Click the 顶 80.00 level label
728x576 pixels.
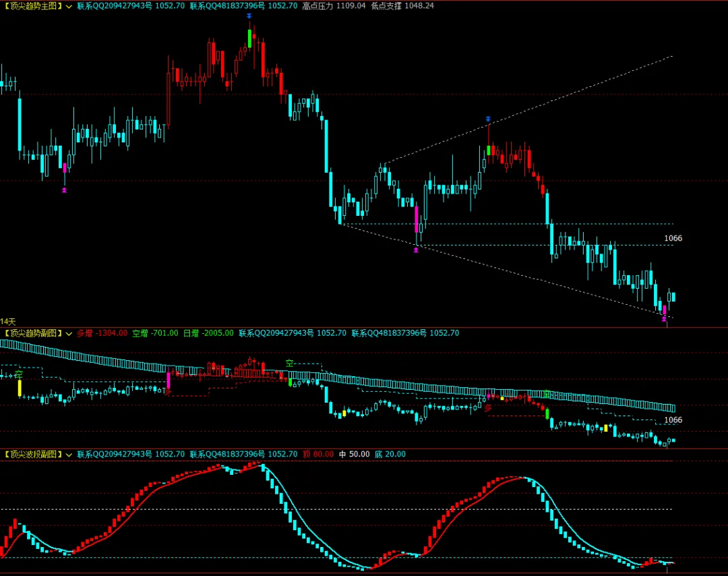(318, 455)
